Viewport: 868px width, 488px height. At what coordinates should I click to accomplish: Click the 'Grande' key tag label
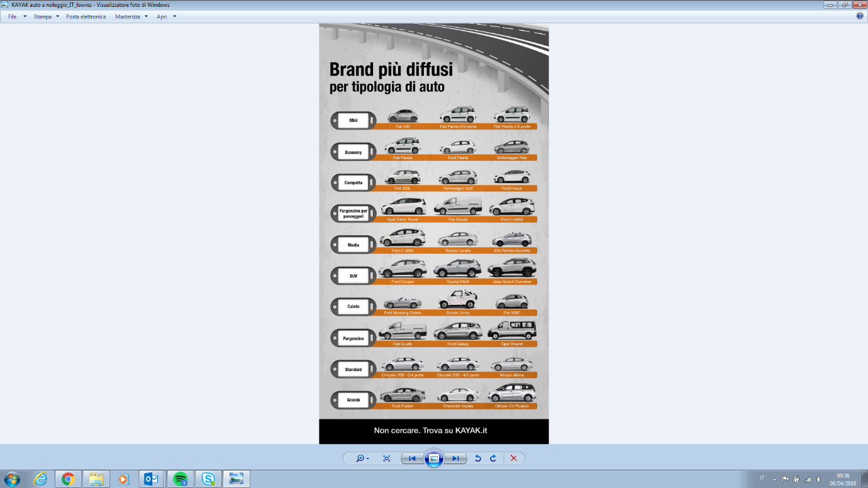[353, 400]
